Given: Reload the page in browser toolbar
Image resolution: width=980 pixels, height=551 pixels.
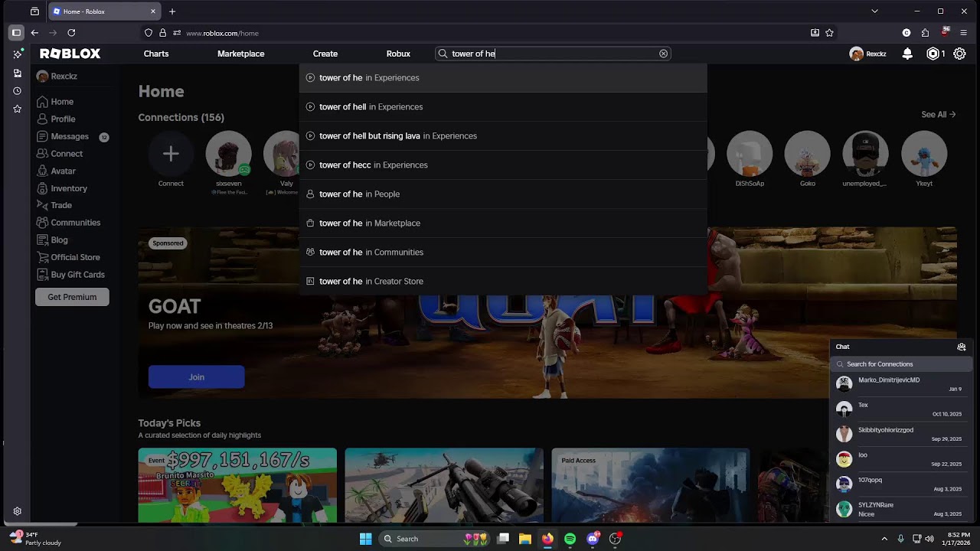Looking at the screenshot, I should [x=71, y=33].
